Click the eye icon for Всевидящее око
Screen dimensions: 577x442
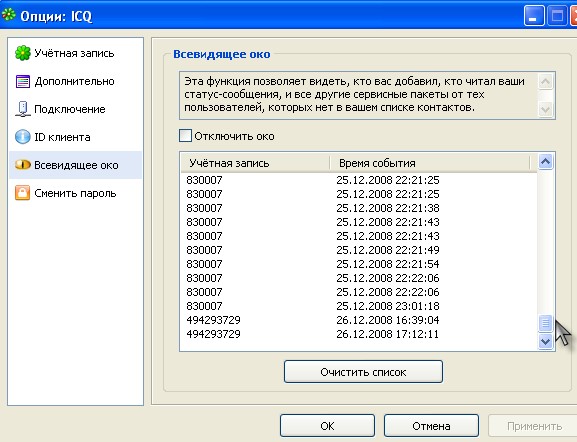pyautogui.click(x=23, y=165)
